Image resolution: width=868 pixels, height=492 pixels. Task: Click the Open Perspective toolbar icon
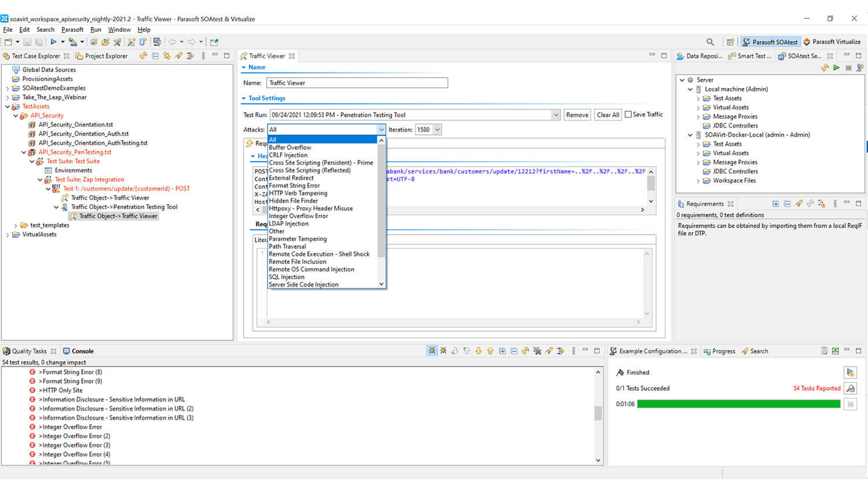(730, 42)
